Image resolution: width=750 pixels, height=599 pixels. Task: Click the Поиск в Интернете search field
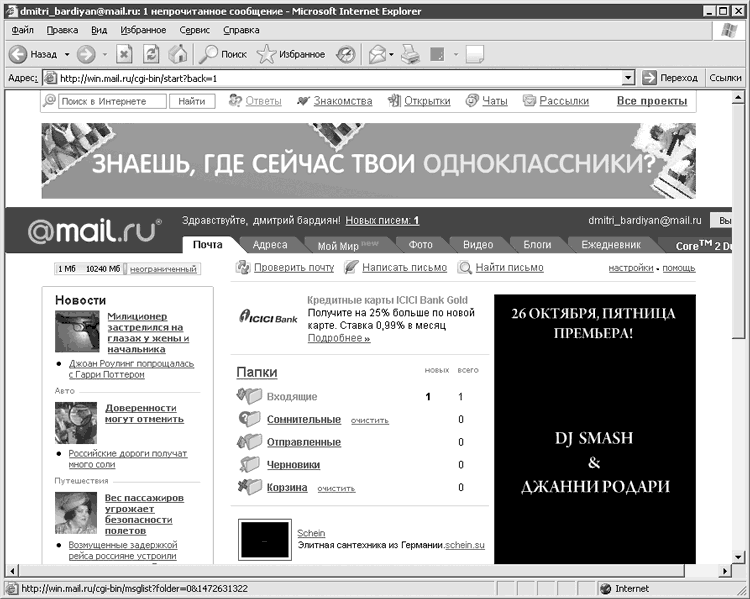pyautogui.click(x=110, y=101)
